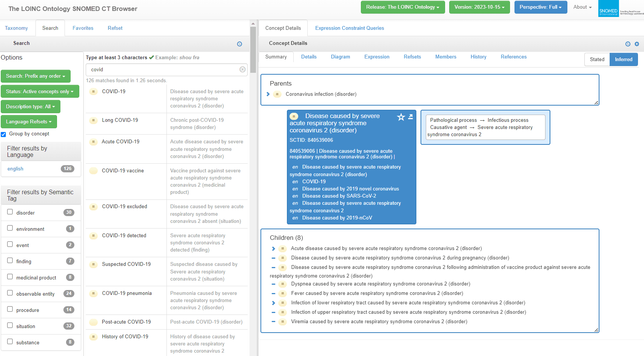Check the disorder semantic tag filter
Viewport: 644px width, 356px height.
click(10, 212)
